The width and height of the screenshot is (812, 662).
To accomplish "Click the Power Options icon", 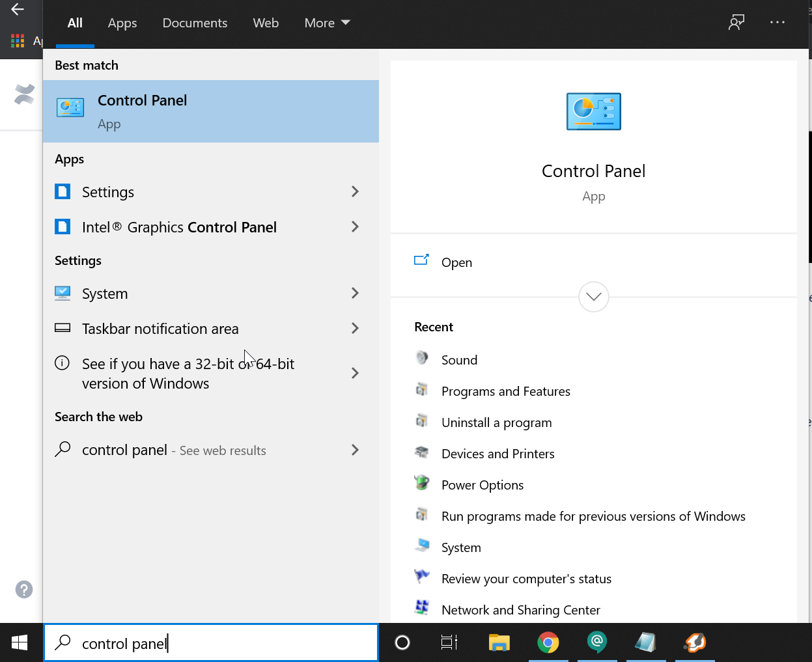I will 422,482.
